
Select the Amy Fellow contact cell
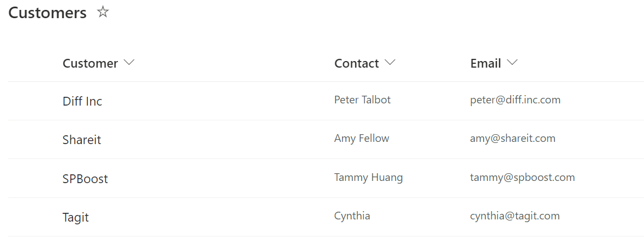(361, 138)
